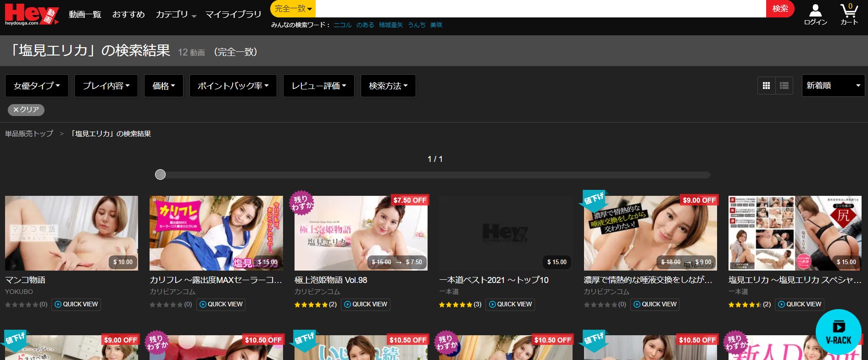868x360 pixels.
Task: Select popular search word 美咲
Action: (x=436, y=25)
